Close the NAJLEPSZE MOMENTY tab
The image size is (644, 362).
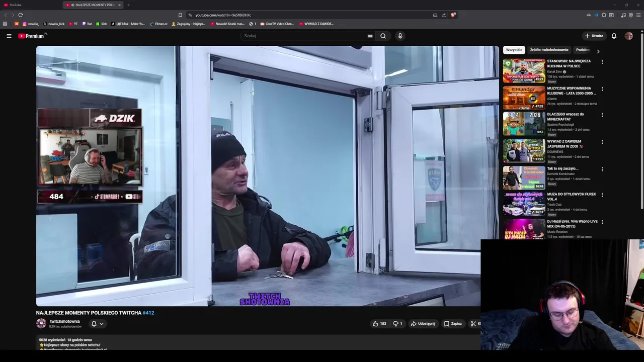click(x=119, y=5)
